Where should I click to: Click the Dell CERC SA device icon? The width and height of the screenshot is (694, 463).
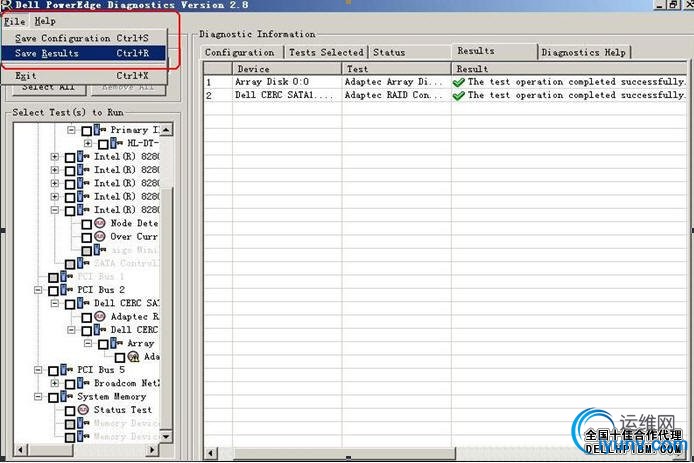pyautogui.click(x=83, y=303)
